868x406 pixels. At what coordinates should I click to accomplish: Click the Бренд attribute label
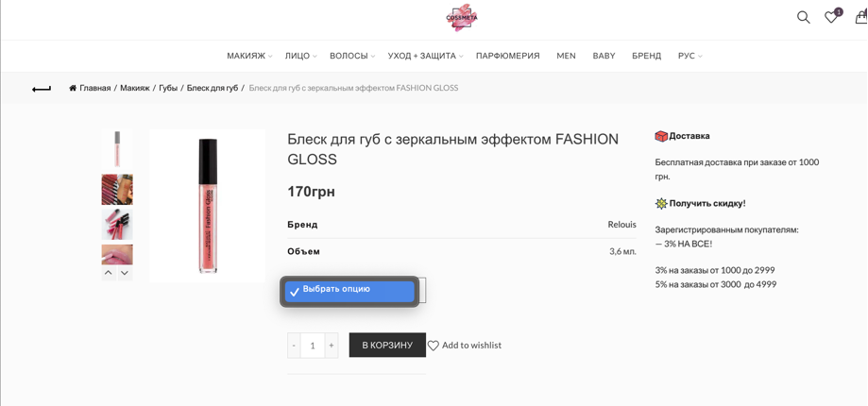tap(302, 225)
